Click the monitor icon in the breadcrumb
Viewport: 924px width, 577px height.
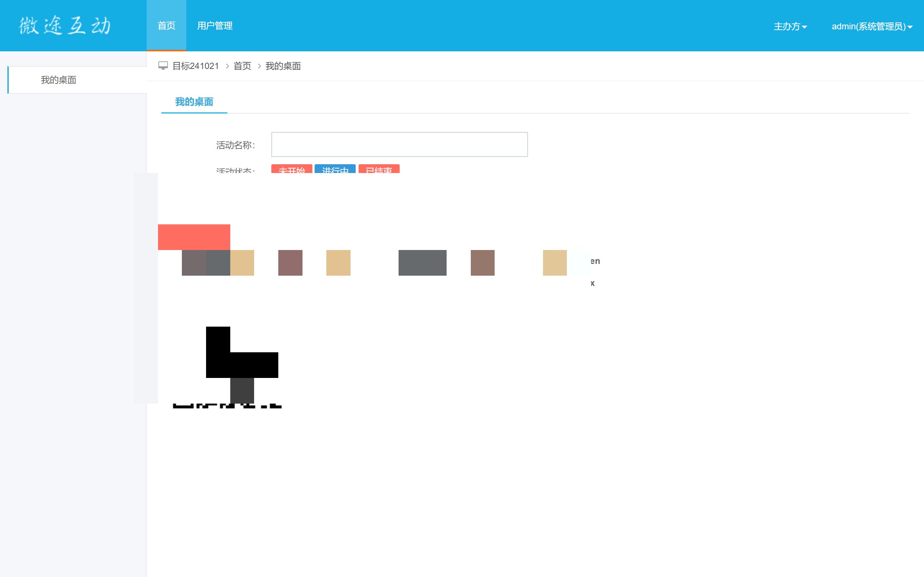coord(163,66)
